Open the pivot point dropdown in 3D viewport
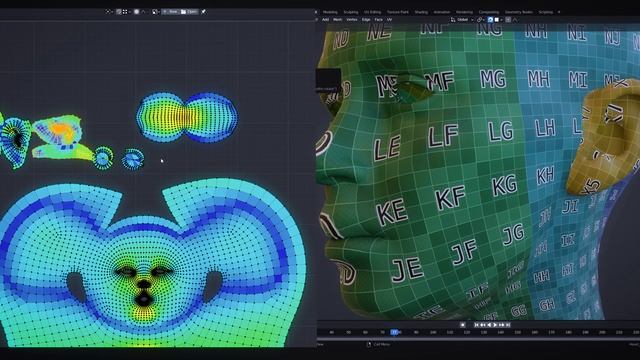The image size is (640, 360). coord(480,20)
